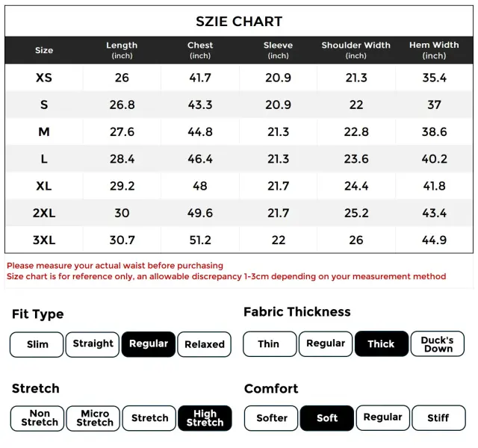Select the Softer comfort option
This screenshot has height=448, width=478.
coord(272,418)
